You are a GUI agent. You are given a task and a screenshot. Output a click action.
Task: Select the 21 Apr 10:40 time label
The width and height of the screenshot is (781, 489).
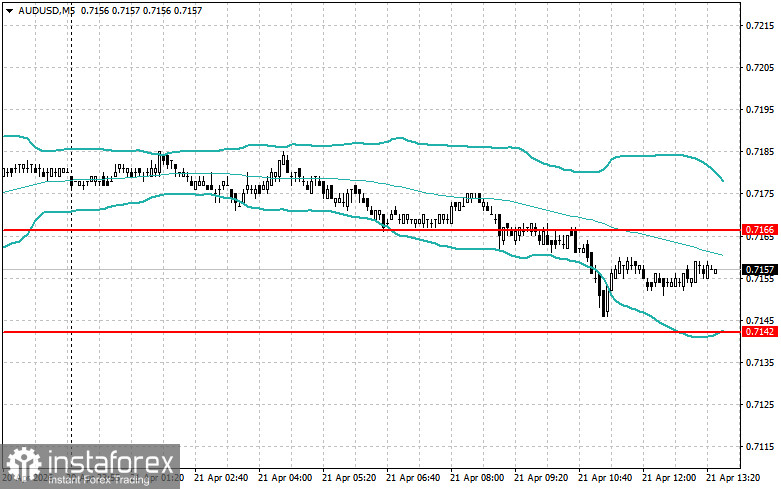coord(605,478)
